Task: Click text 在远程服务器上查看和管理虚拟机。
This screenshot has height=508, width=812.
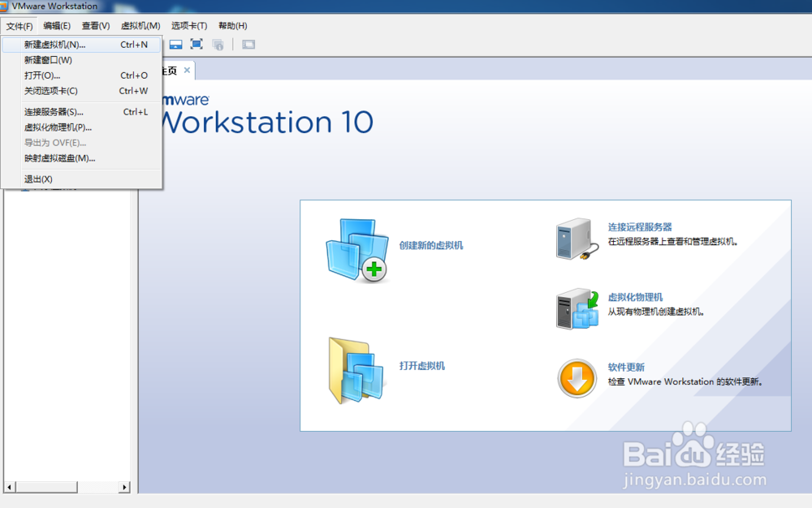Action: (672, 242)
